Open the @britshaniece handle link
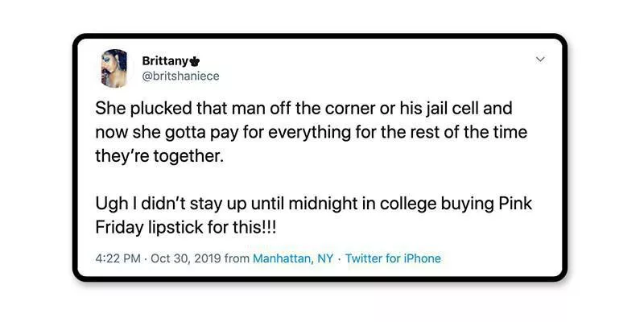 (x=180, y=76)
